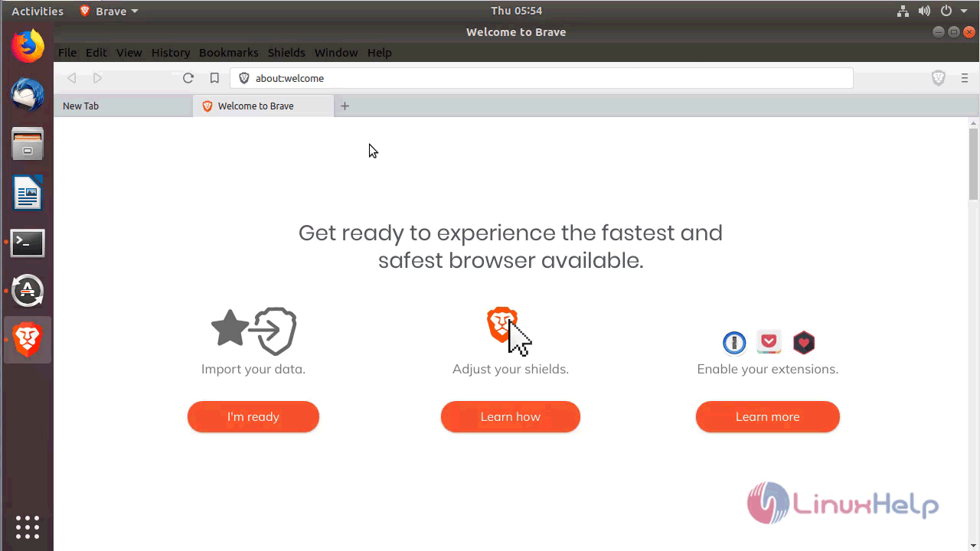
Task: Open Activities overview
Action: (x=38, y=11)
